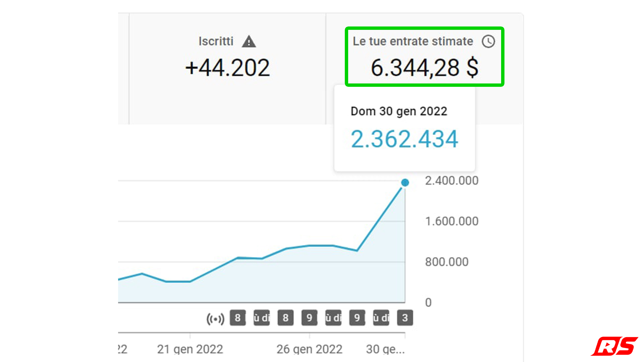The width and height of the screenshot is (644, 362).
Task: Click the 26 gen 2022 date label
Action: tap(309, 349)
